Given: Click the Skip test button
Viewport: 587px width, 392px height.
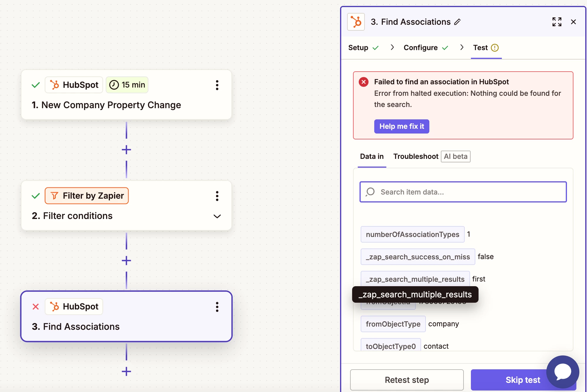Looking at the screenshot, I should (523, 380).
